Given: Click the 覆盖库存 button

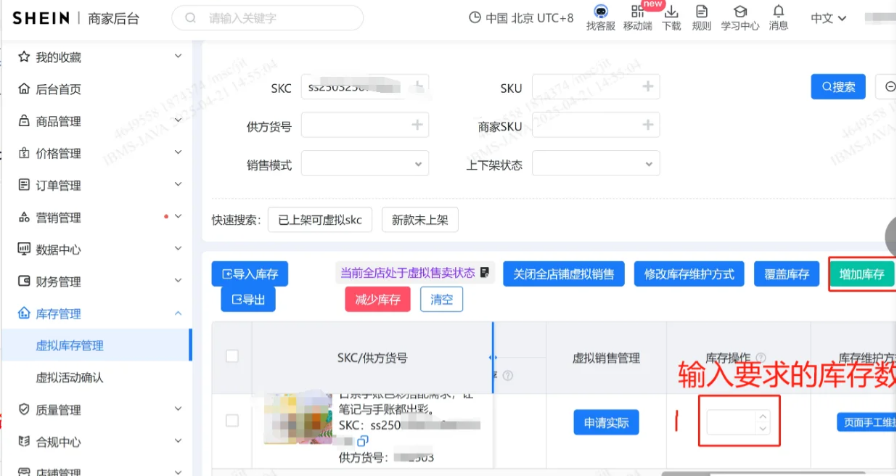Looking at the screenshot, I should (x=787, y=274).
